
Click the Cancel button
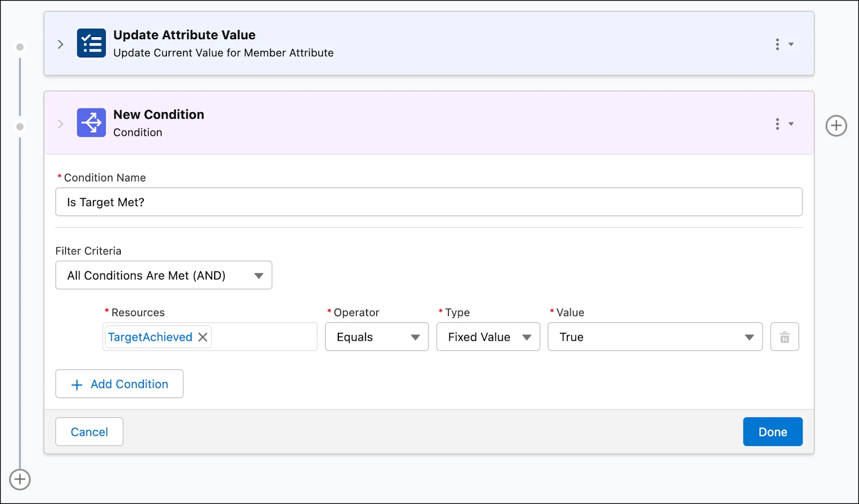point(89,432)
